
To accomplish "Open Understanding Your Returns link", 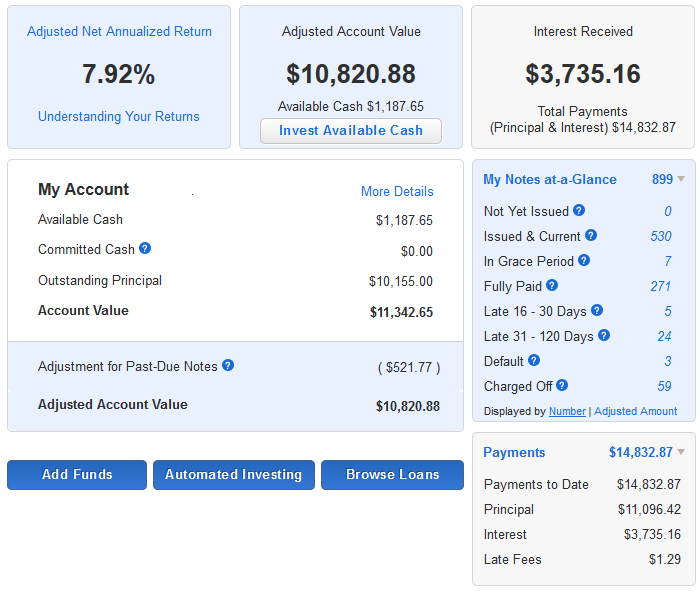I will pyautogui.click(x=119, y=117).
